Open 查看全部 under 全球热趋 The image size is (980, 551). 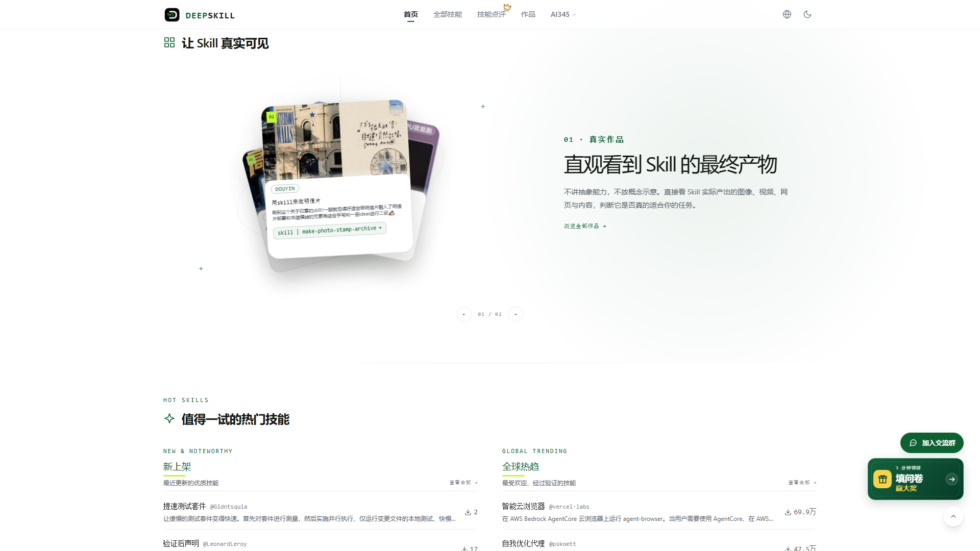802,483
